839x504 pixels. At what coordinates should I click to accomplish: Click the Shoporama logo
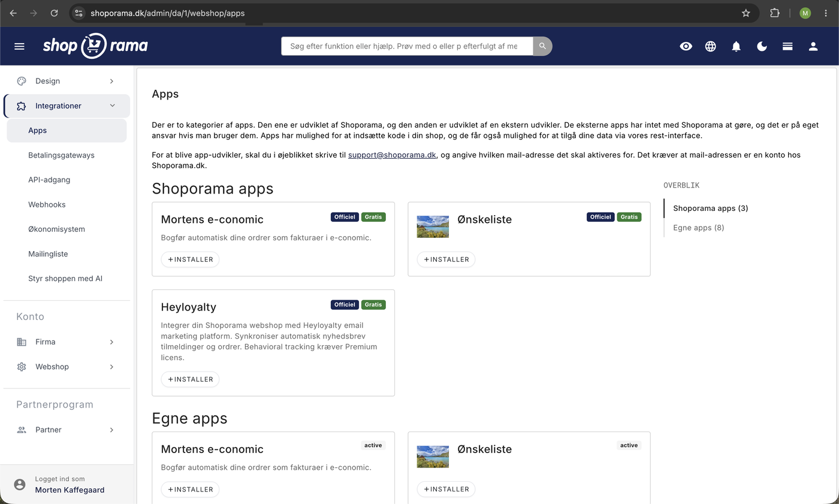click(95, 46)
